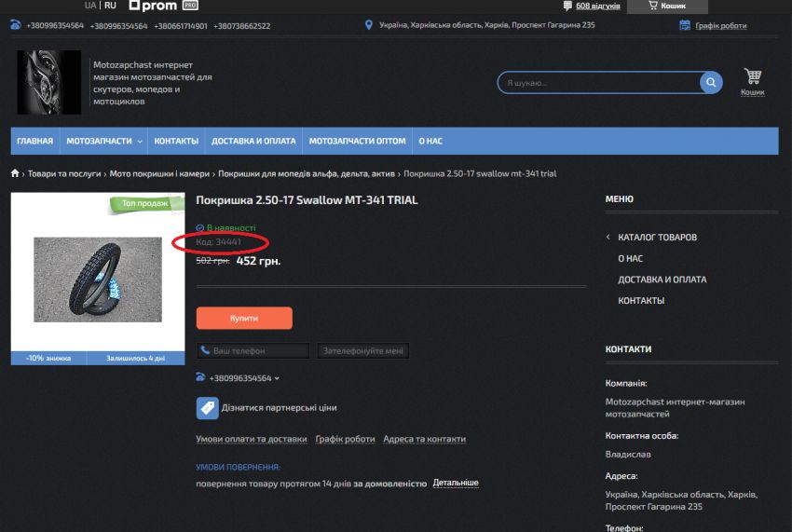Click the contact person name Владислав
This screenshot has width=792, height=532.
click(x=628, y=454)
